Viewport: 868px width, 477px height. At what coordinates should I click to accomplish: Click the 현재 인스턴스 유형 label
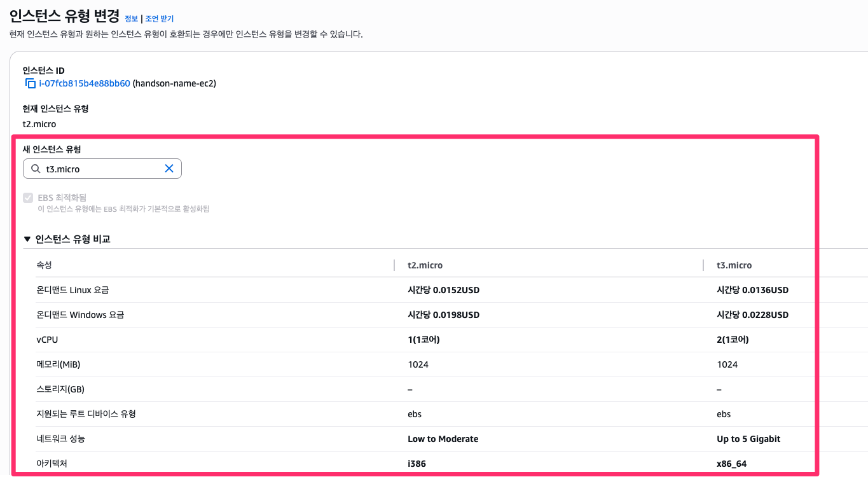click(55, 109)
